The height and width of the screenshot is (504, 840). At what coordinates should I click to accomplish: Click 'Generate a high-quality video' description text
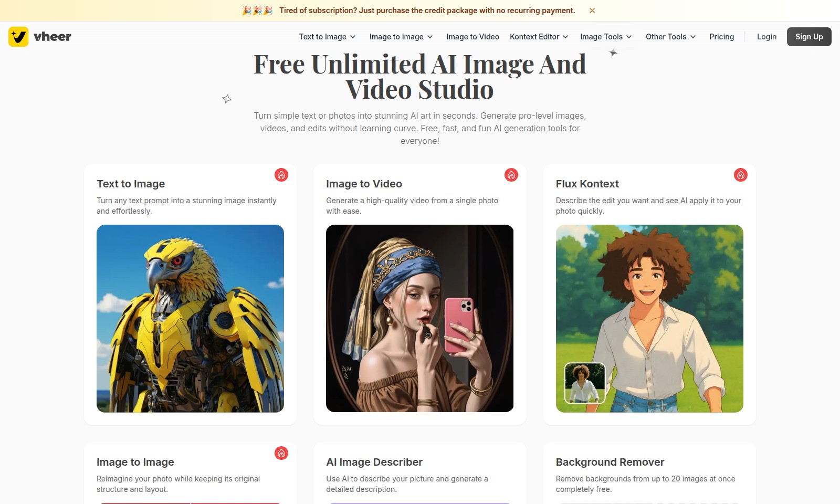412,206
